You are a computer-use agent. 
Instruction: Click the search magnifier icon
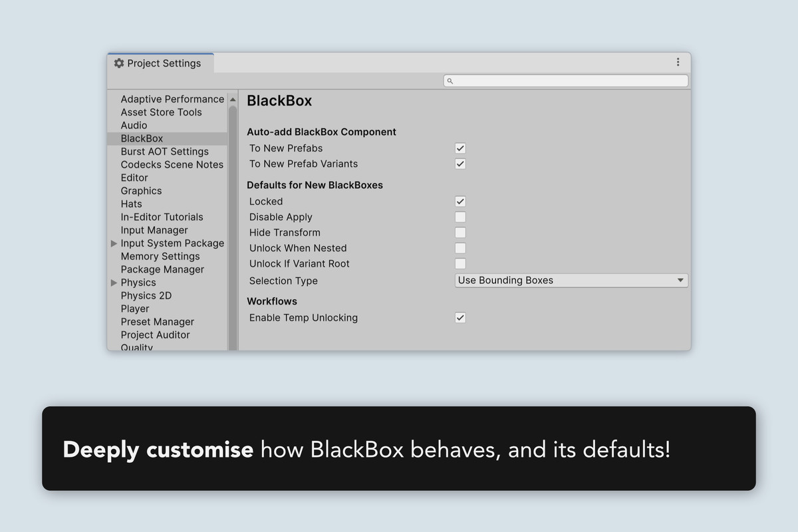450,81
